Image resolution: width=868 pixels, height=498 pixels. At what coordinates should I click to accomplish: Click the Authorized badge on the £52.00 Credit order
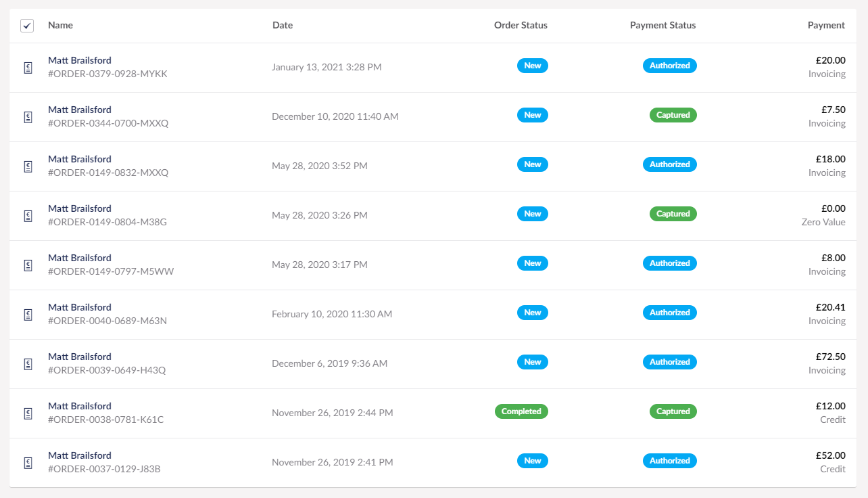(669, 461)
